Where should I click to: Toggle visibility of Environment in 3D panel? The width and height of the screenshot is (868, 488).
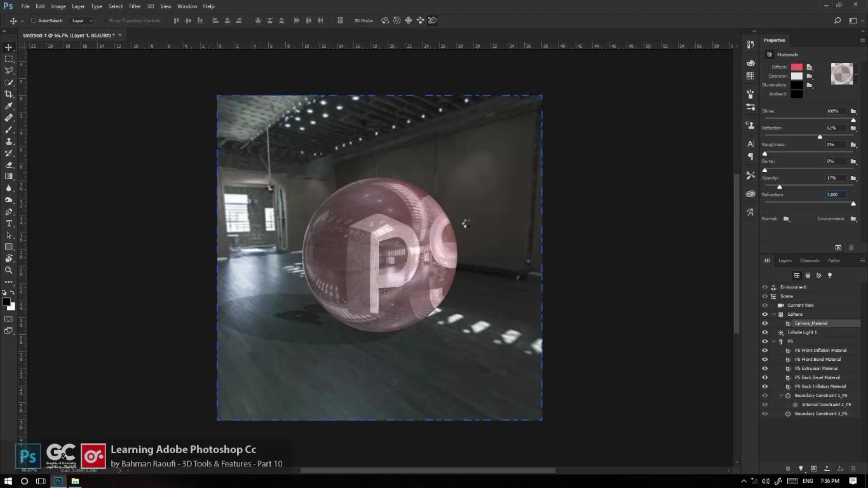coord(765,287)
